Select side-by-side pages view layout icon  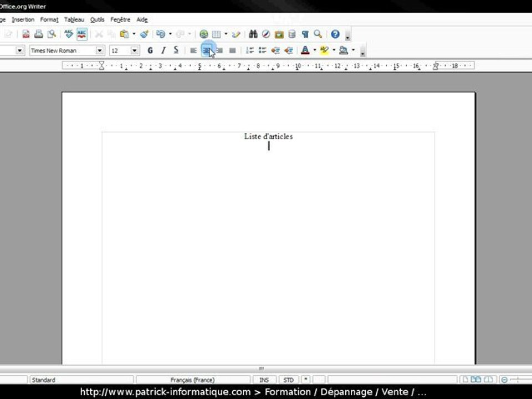(x=476, y=379)
